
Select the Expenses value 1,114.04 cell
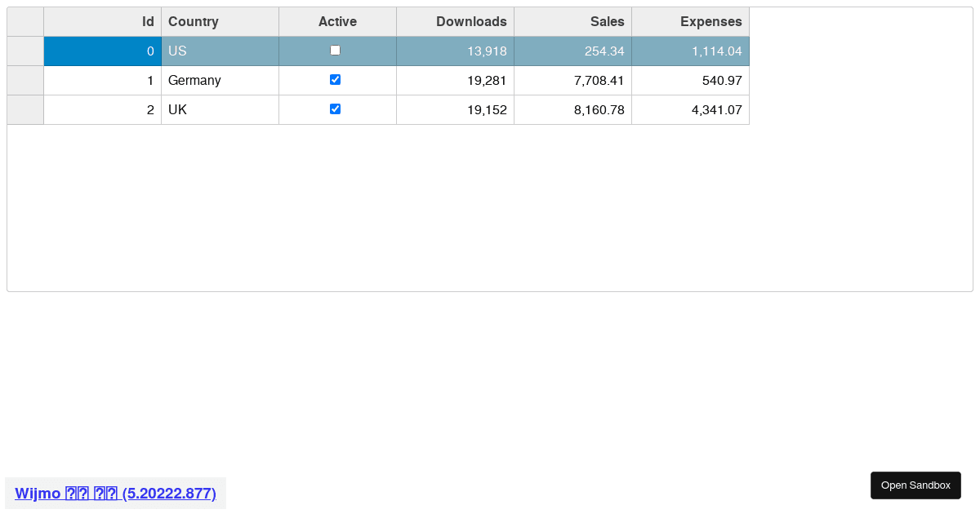690,51
